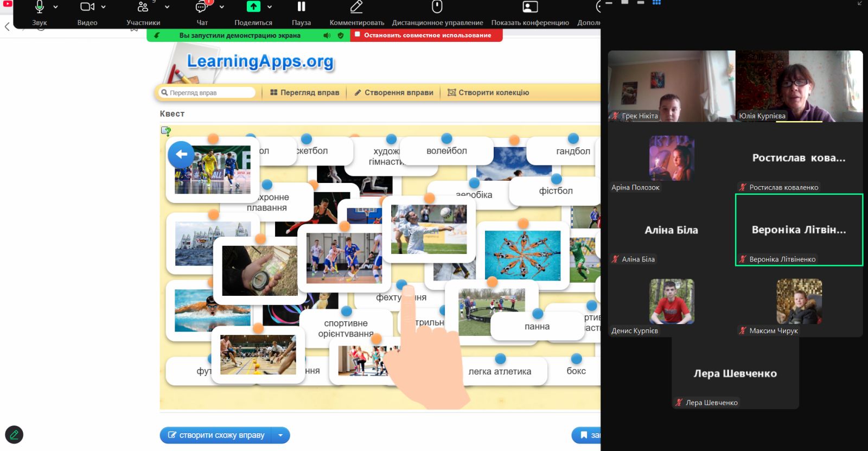The height and width of the screenshot is (451, 868).
Task: Select the фістбол card
Action: (556, 191)
